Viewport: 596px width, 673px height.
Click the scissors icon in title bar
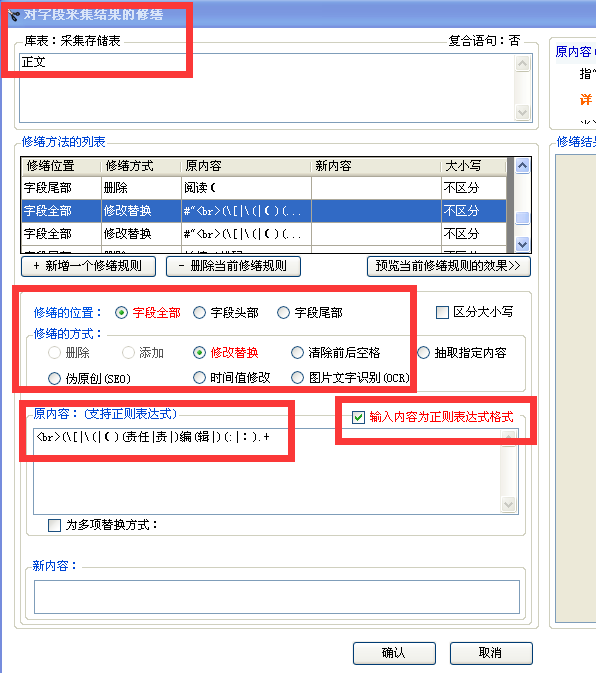click(x=14, y=16)
